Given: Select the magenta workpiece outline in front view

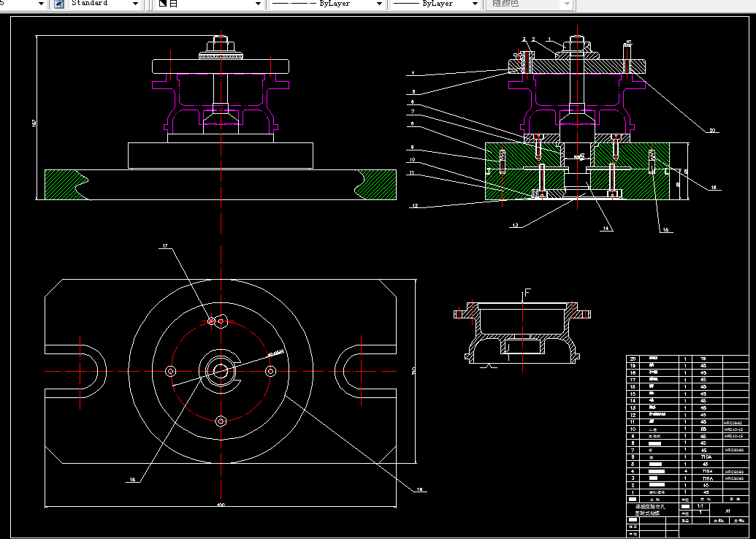Looking at the screenshot, I should tap(221, 102).
